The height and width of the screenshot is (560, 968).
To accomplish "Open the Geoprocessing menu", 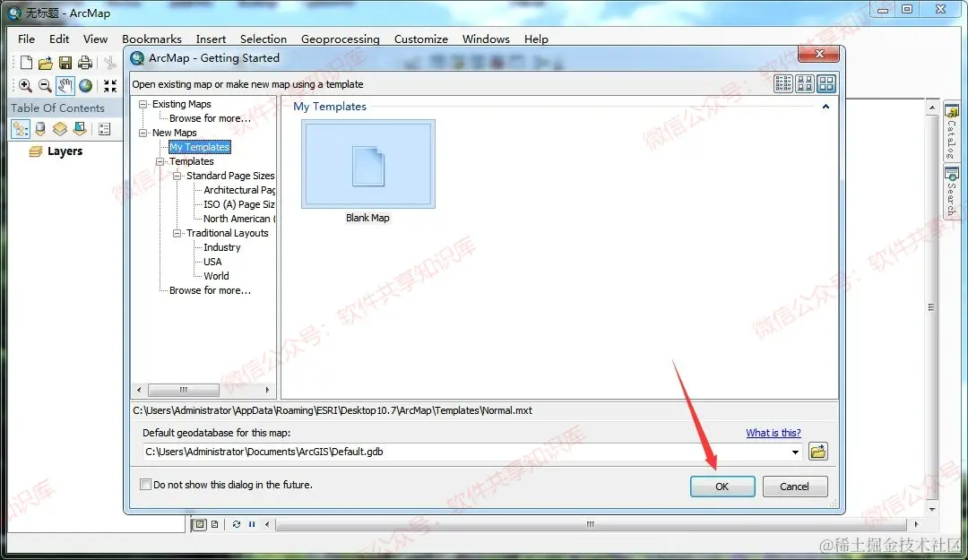I will 341,39.
